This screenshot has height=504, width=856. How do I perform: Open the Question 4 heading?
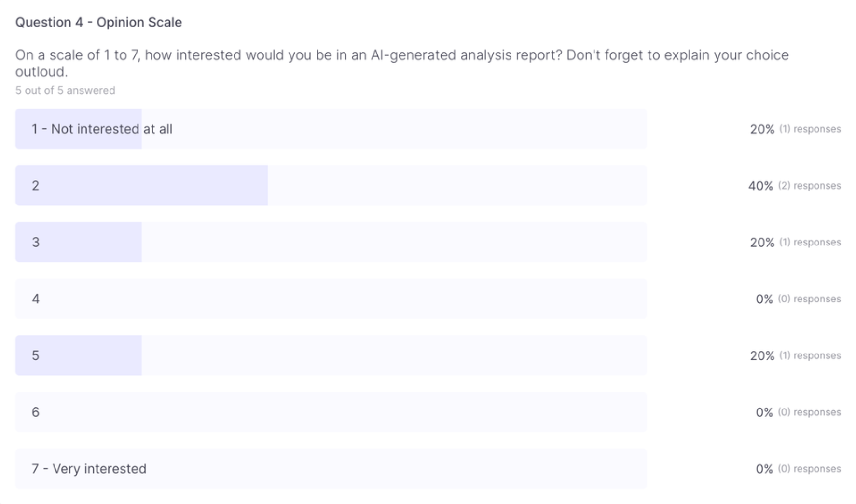click(98, 22)
